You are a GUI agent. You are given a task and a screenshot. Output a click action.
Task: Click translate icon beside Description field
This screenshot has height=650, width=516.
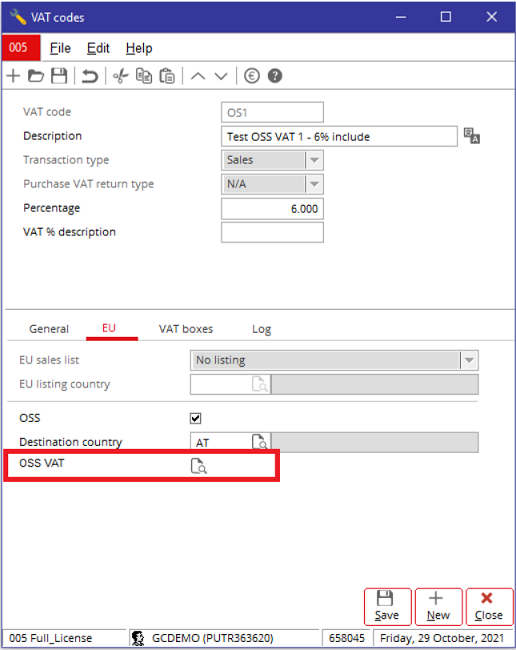[472, 136]
